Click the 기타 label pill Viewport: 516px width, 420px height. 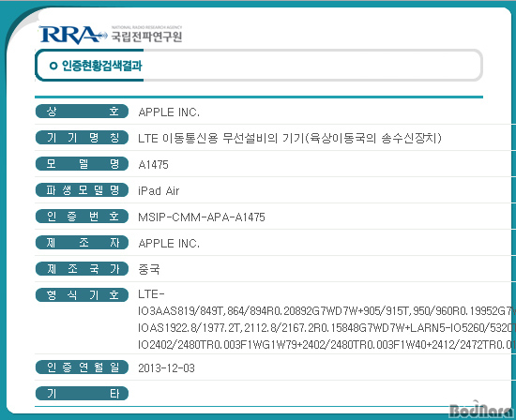82,394
